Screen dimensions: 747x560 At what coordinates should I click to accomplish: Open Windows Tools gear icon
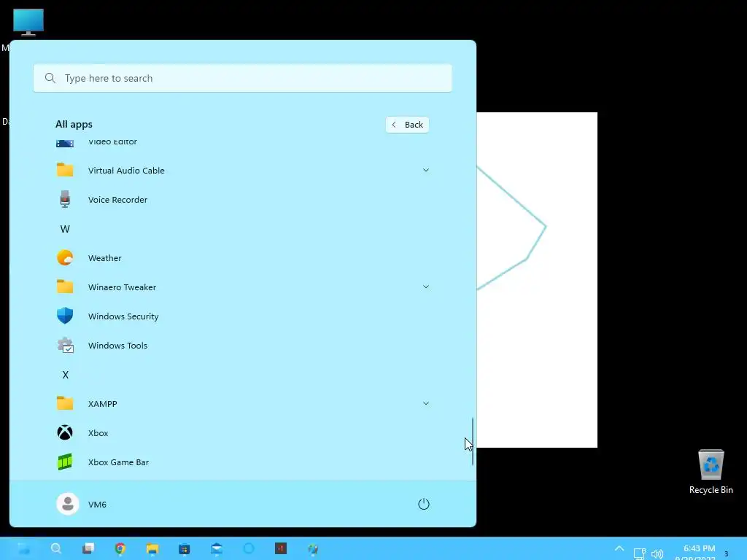coord(65,345)
